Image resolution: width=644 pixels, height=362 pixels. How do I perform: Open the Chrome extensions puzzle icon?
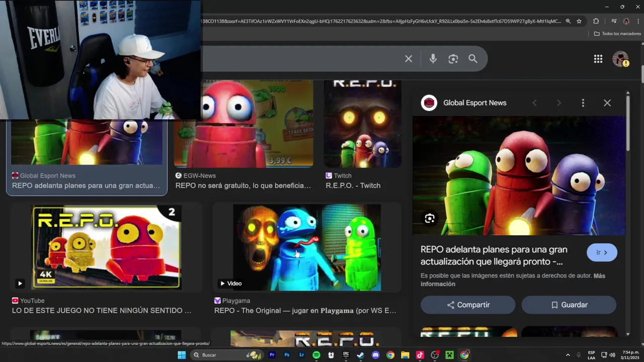click(x=596, y=21)
